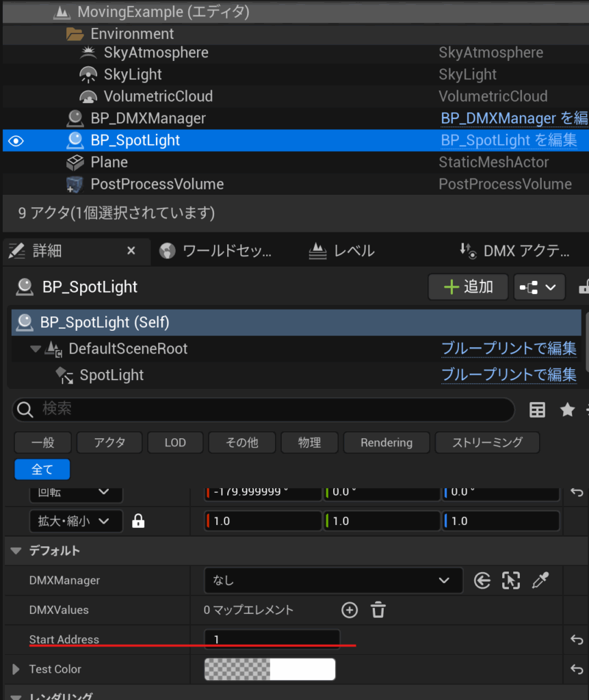Reset rotation to default arrow

click(x=577, y=492)
